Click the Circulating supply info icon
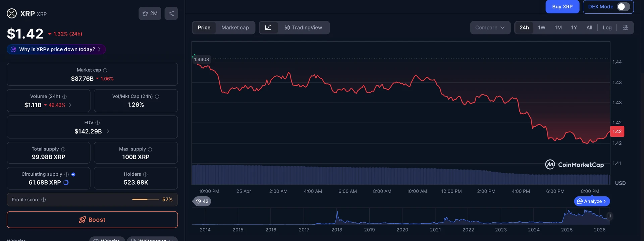The image size is (644, 241). coord(66,174)
